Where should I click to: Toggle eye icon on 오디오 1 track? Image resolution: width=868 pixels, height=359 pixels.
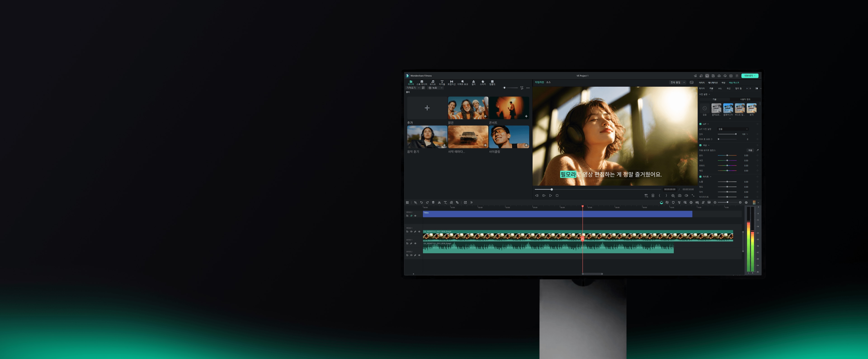(x=415, y=243)
